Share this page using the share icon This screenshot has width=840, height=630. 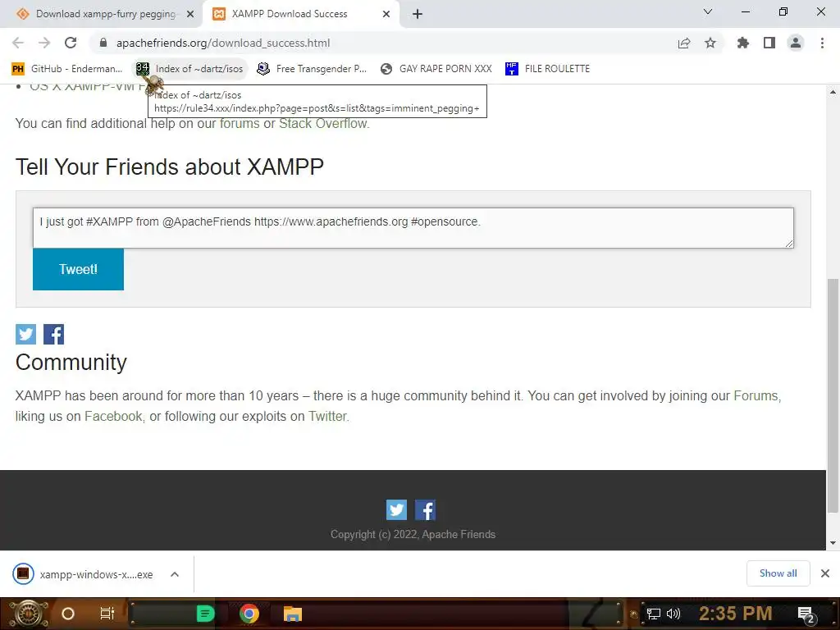click(684, 43)
